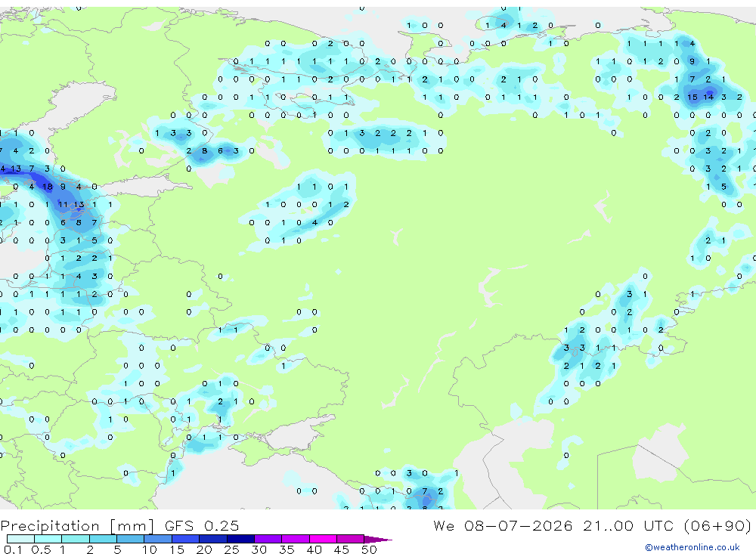This screenshot has height=554, width=756.
Task: Click the 35–40 mm violet legend swatch
Action: pyautogui.click(x=296, y=539)
